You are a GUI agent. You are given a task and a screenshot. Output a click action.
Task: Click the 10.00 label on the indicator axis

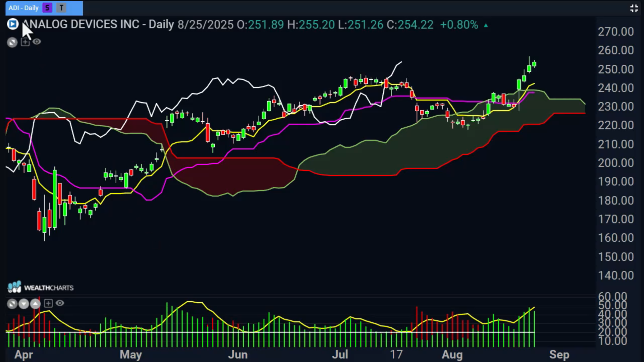point(612,341)
